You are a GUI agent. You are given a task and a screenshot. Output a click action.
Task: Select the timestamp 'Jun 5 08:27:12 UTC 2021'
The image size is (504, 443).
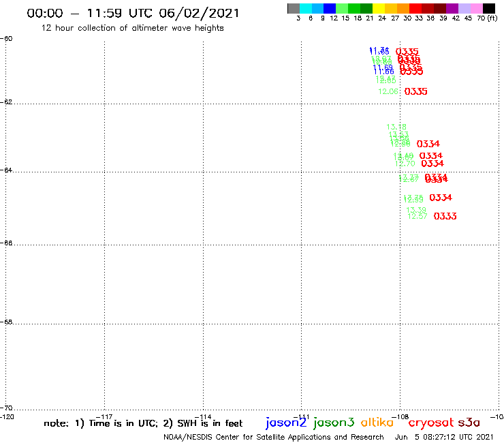pos(444,438)
